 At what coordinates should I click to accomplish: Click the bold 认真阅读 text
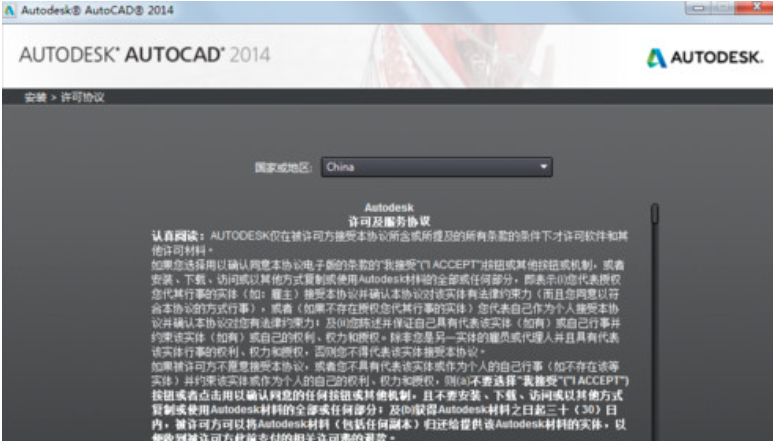pyautogui.click(x=172, y=233)
